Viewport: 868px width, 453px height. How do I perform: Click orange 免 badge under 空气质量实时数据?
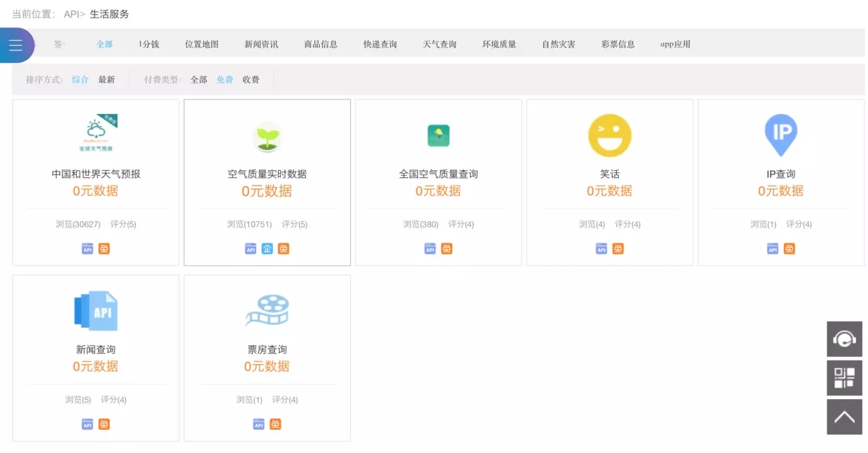(x=283, y=249)
